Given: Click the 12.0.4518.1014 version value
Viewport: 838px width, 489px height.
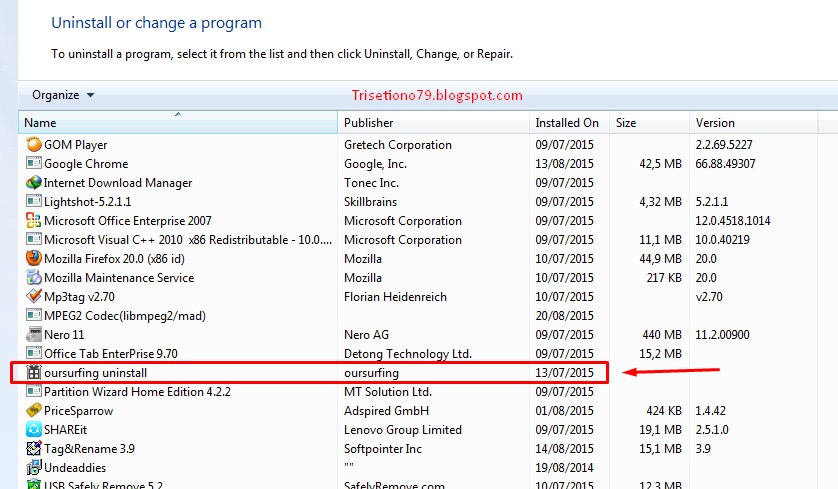Looking at the screenshot, I should click(733, 221).
